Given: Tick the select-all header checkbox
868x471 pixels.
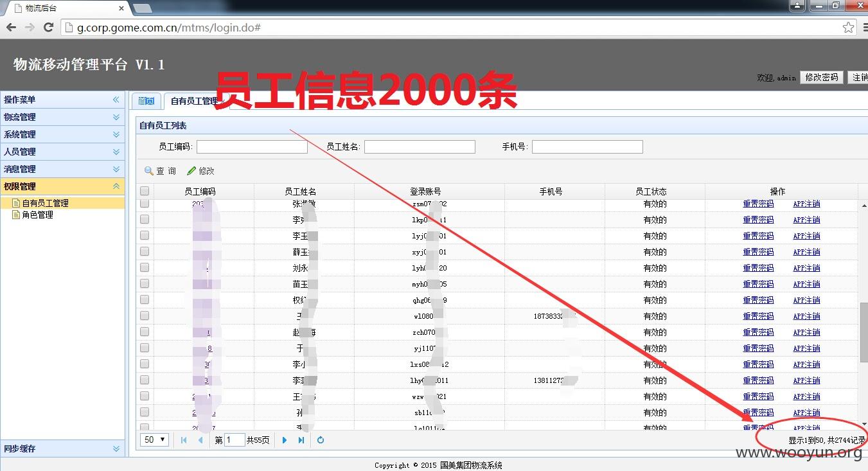Looking at the screenshot, I should click(145, 191).
